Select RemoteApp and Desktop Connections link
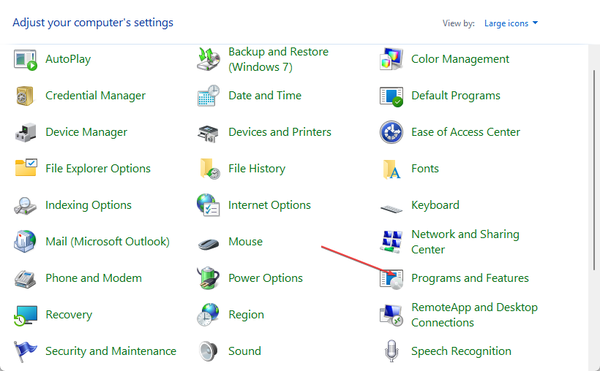The image size is (600, 371). [x=474, y=315]
